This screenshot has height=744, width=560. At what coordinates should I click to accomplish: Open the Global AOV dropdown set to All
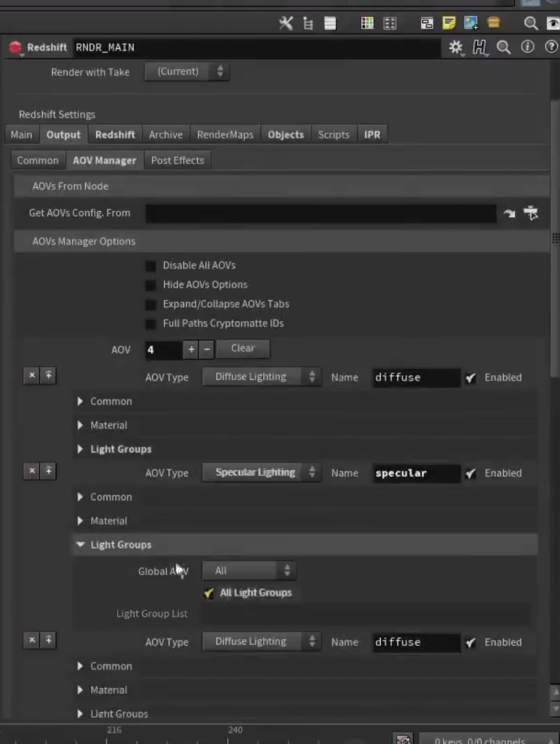[x=249, y=571]
